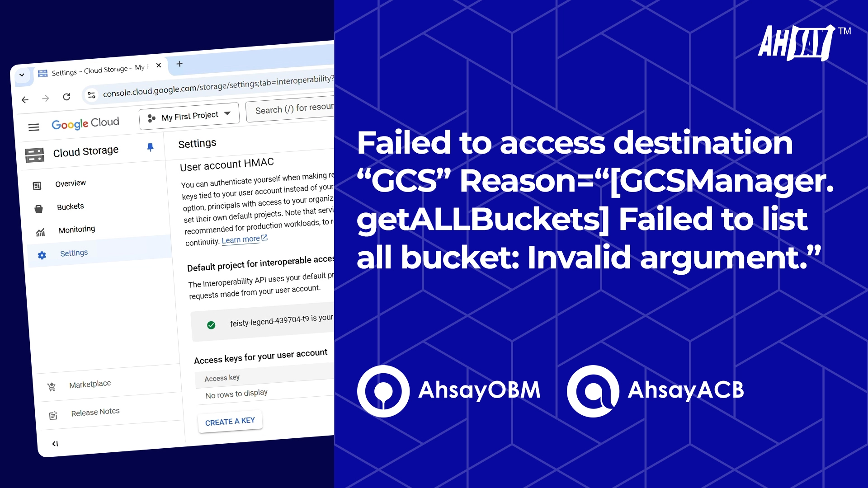The image size is (868, 488).
Task: Click the back navigation arrow in browser
Action: point(24,97)
